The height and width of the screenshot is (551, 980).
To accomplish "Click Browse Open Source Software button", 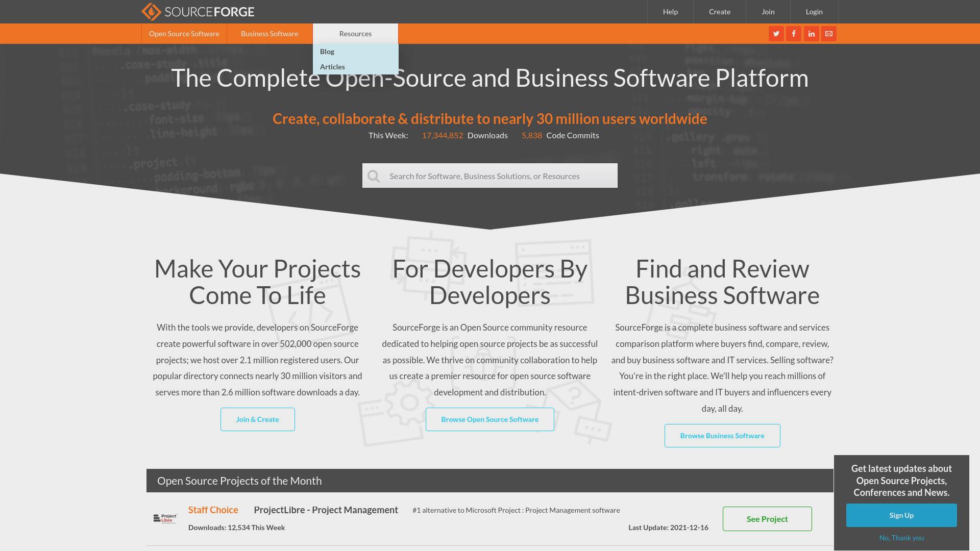I will click(x=489, y=419).
